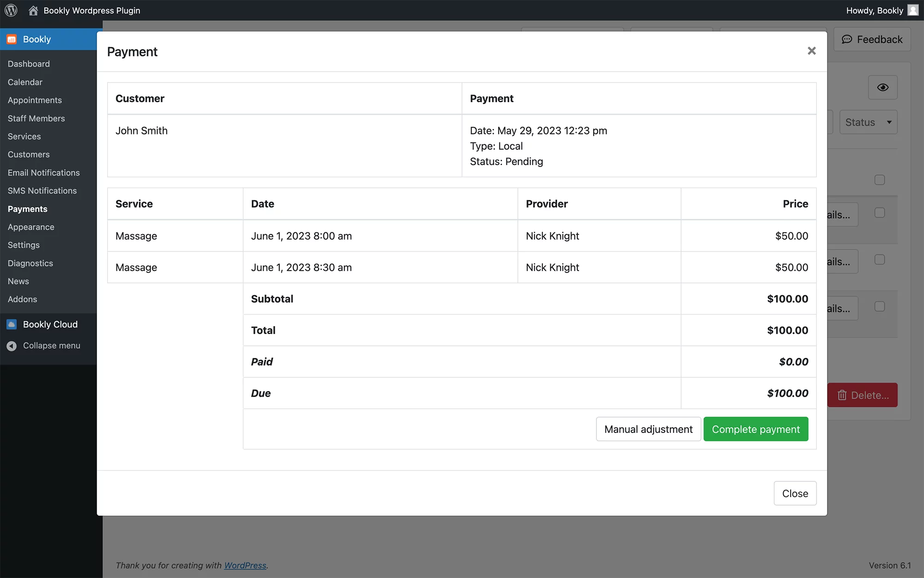Click Type: Local text

(x=496, y=146)
